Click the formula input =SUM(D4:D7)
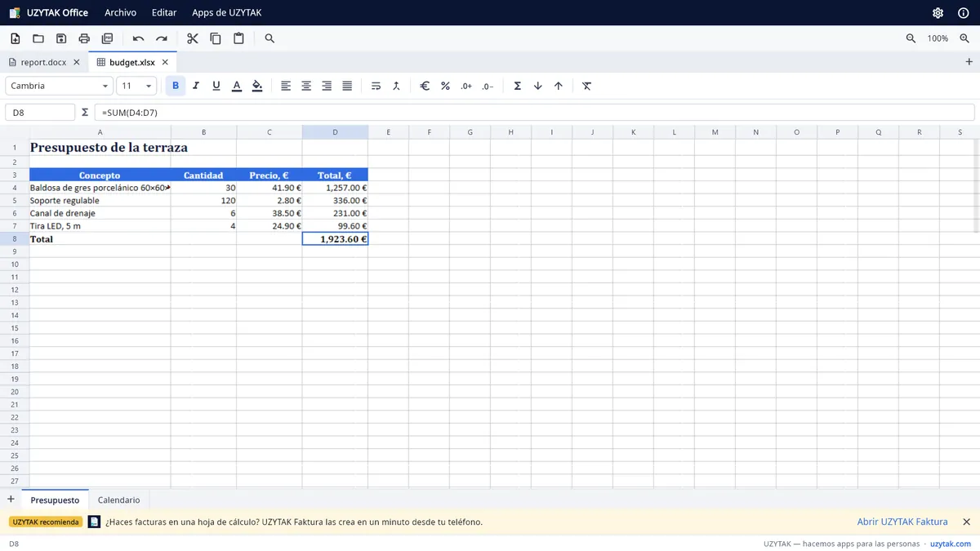 [534, 113]
